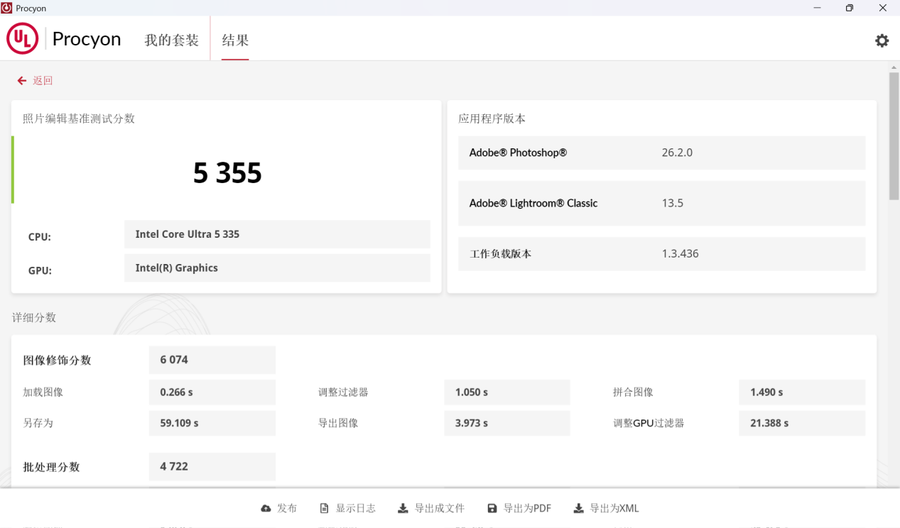Click 导出为PDF button

pyautogui.click(x=519, y=508)
